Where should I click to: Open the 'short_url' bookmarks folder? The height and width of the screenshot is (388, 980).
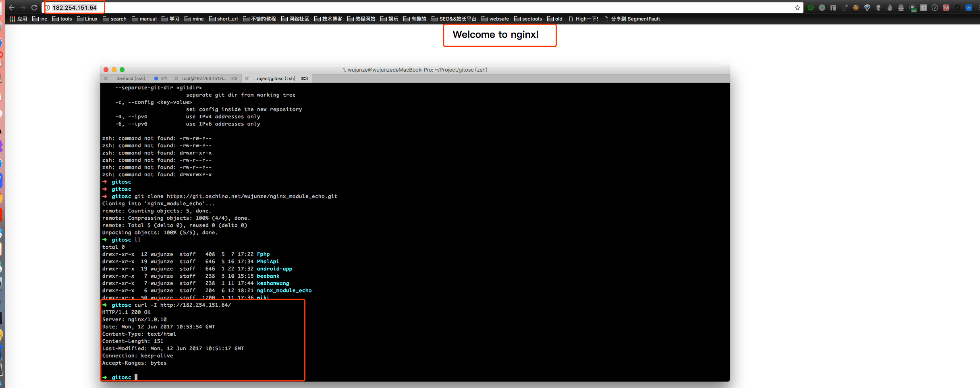pos(224,19)
